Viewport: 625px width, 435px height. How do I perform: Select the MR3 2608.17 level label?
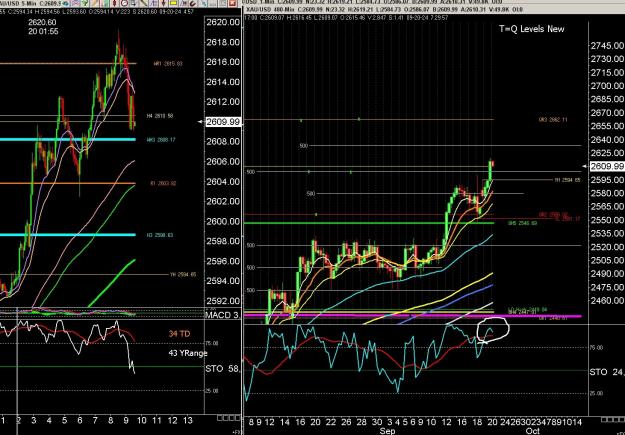[x=161, y=140]
